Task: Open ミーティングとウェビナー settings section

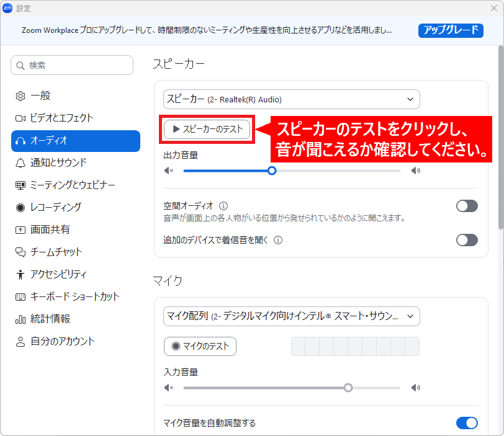Action: (x=70, y=185)
